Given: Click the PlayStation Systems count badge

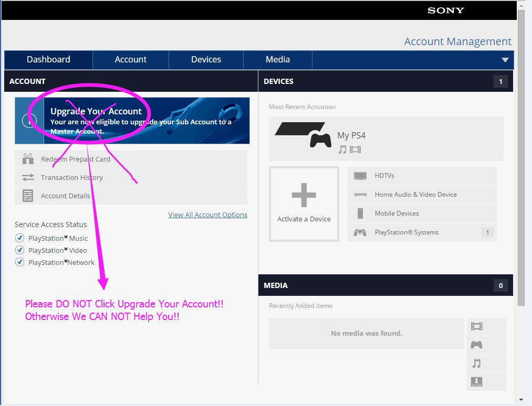Looking at the screenshot, I should pyautogui.click(x=487, y=232).
